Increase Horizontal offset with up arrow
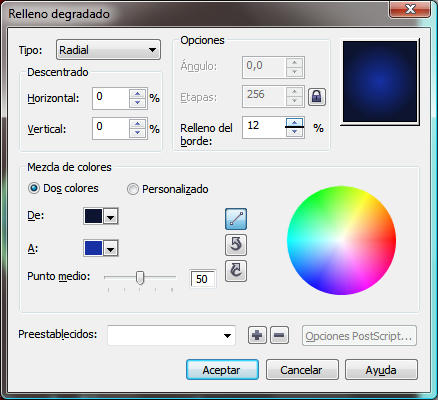Image resolution: width=438 pixels, height=400 pixels. [137, 94]
